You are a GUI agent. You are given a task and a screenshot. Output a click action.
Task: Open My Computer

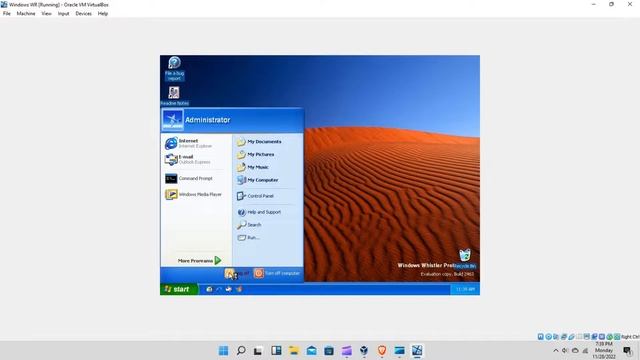click(x=258, y=180)
